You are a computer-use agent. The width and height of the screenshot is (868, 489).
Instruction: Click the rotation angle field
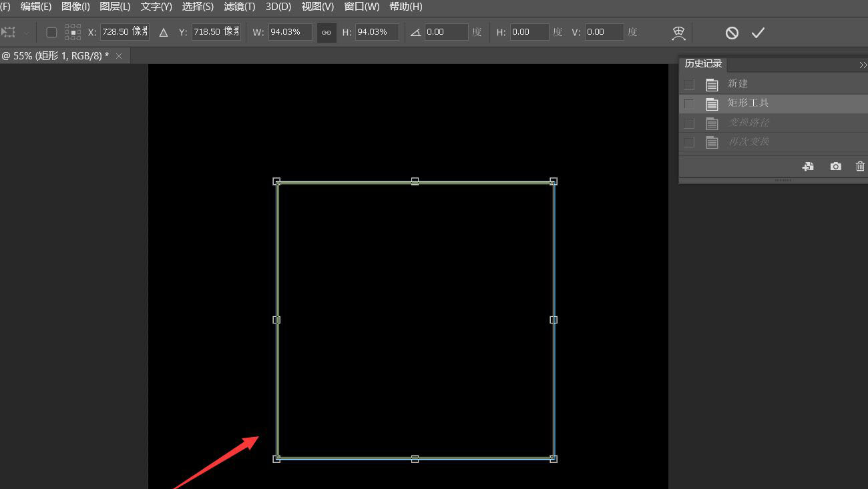[x=447, y=32]
